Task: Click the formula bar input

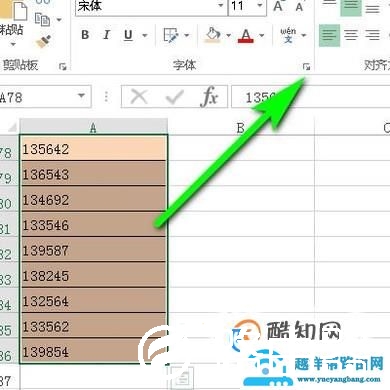Action: (x=310, y=97)
